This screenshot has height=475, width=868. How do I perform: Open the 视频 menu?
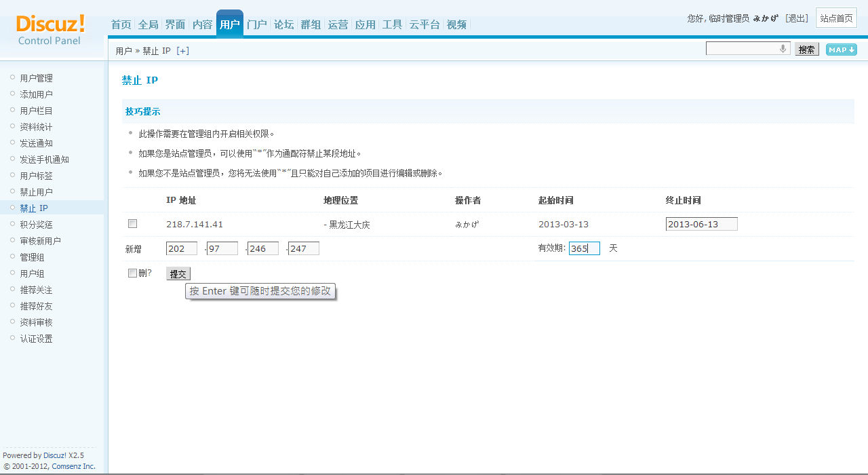tap(457, 24)
